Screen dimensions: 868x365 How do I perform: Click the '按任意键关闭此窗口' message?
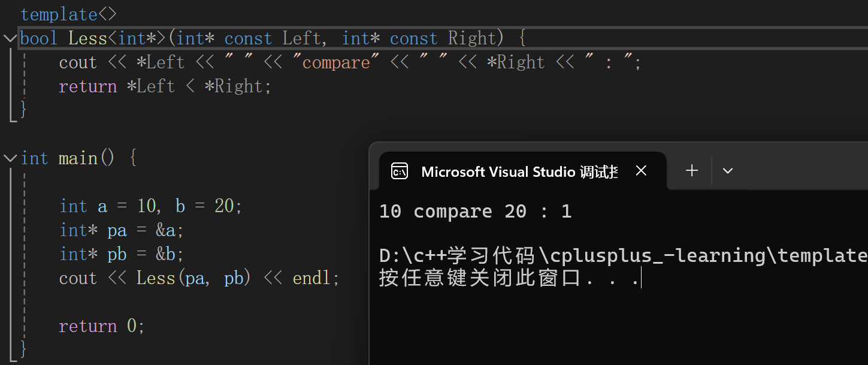[510, 279]
